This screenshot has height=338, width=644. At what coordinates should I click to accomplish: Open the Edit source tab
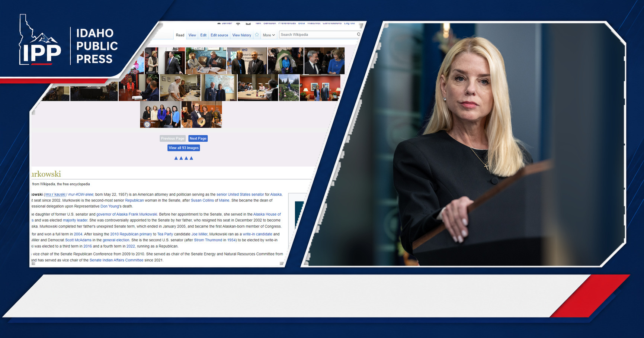(219, 35)
